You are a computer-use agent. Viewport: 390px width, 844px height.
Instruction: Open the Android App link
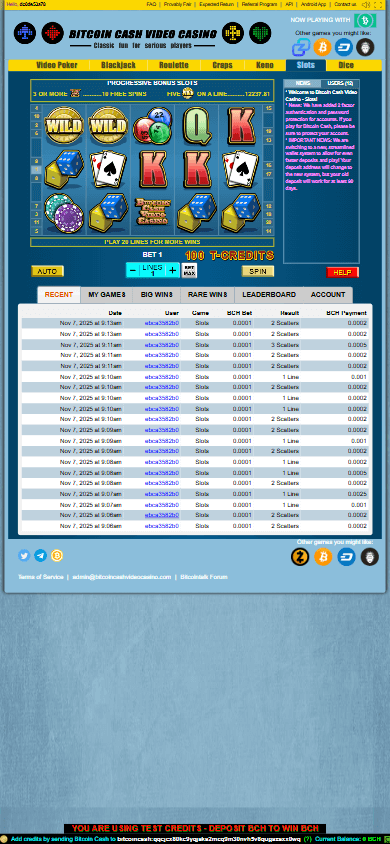313,4
